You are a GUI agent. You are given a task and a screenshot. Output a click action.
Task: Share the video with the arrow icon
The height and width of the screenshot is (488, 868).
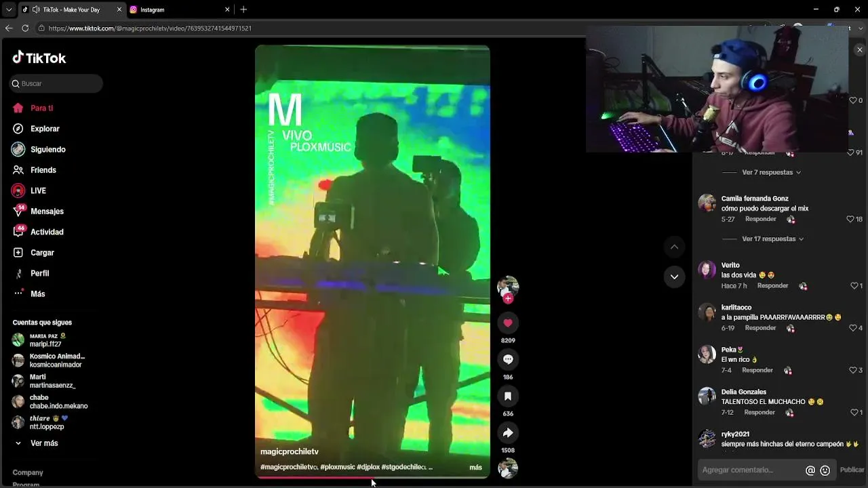click(508, 433)
